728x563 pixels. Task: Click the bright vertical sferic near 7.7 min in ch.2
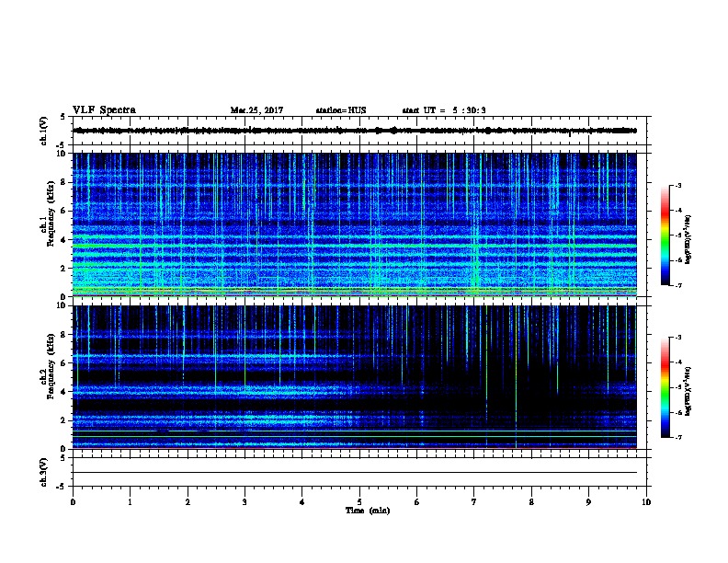click(516, 377)
